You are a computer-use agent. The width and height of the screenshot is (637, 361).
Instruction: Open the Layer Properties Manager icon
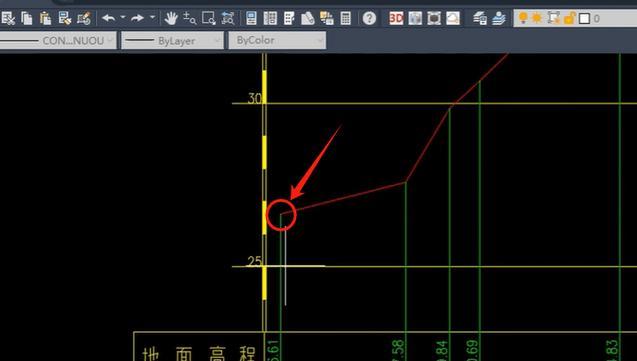tap(480, 18)
